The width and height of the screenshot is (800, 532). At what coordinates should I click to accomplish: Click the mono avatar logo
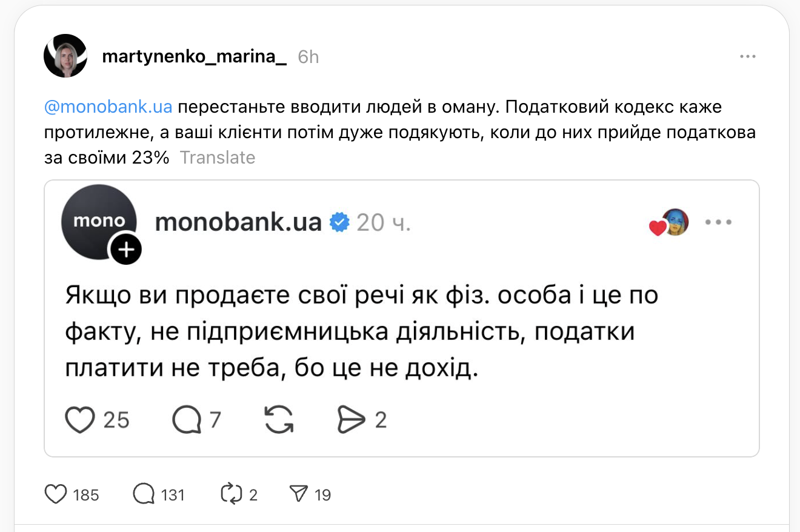pyautogui.click(x=97, y=221)
